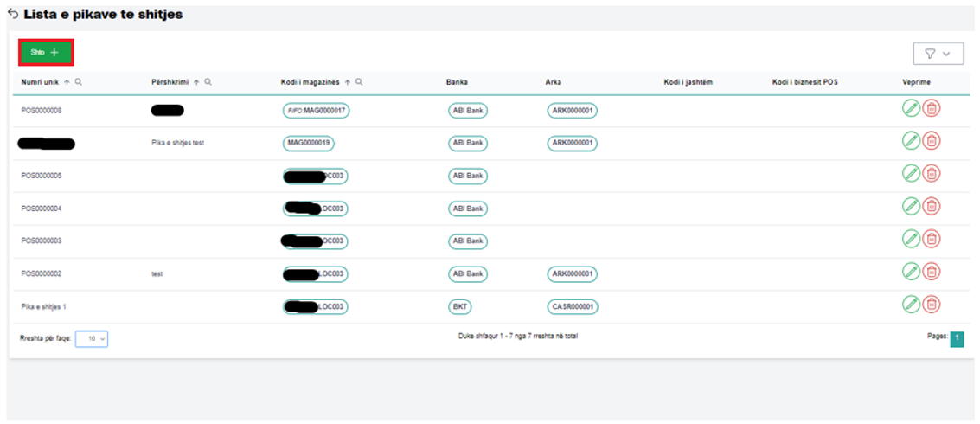
Task: Click the green Shto add button
Action: coord(45,53)
